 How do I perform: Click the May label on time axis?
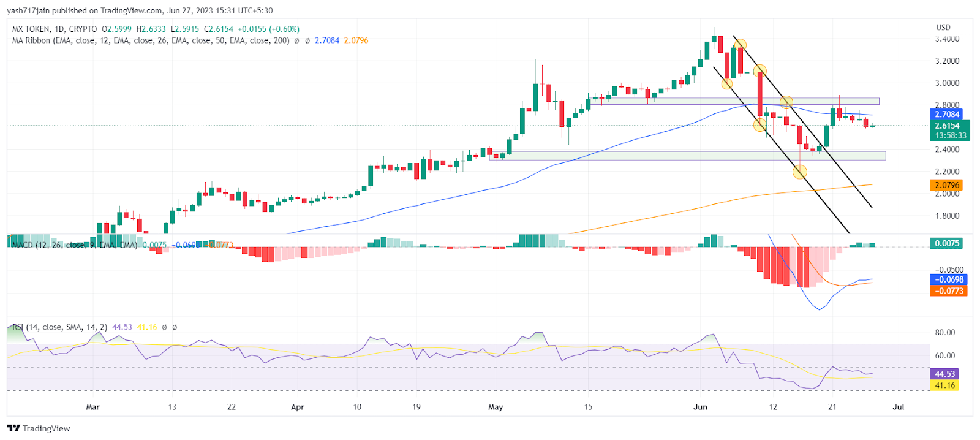(496, 407)
